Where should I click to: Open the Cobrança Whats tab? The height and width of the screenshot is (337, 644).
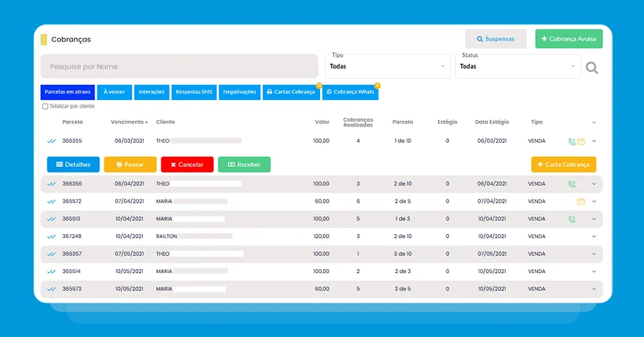[x=350, y=92]
